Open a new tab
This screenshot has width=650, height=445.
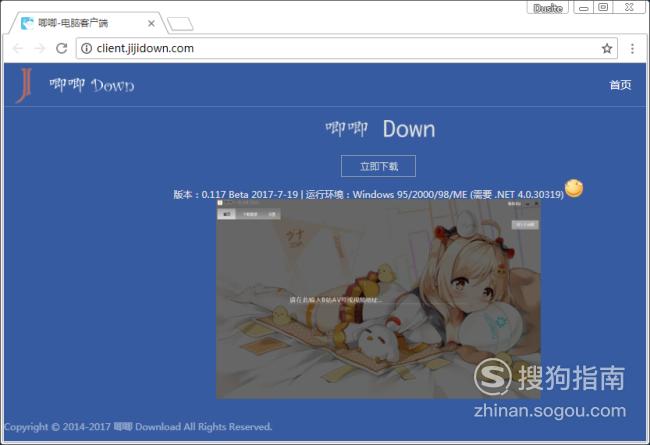(180, 24)
